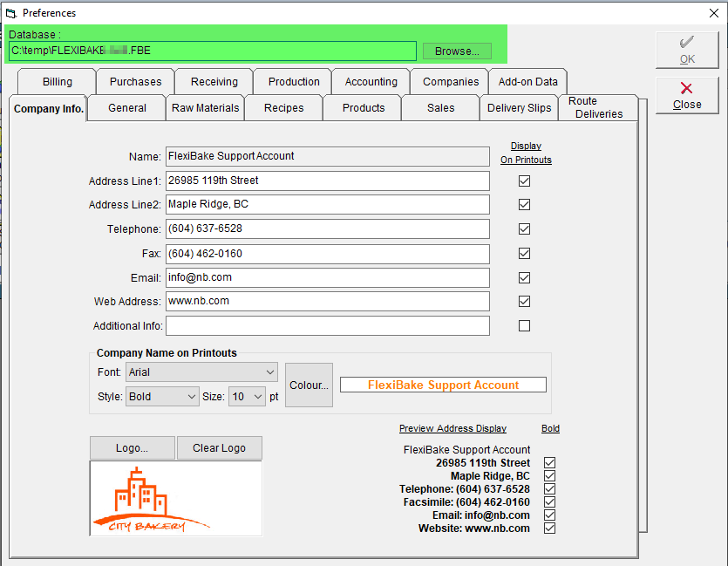
Task: Switch to the Purchases tab
Action: (x=135, y=82)
